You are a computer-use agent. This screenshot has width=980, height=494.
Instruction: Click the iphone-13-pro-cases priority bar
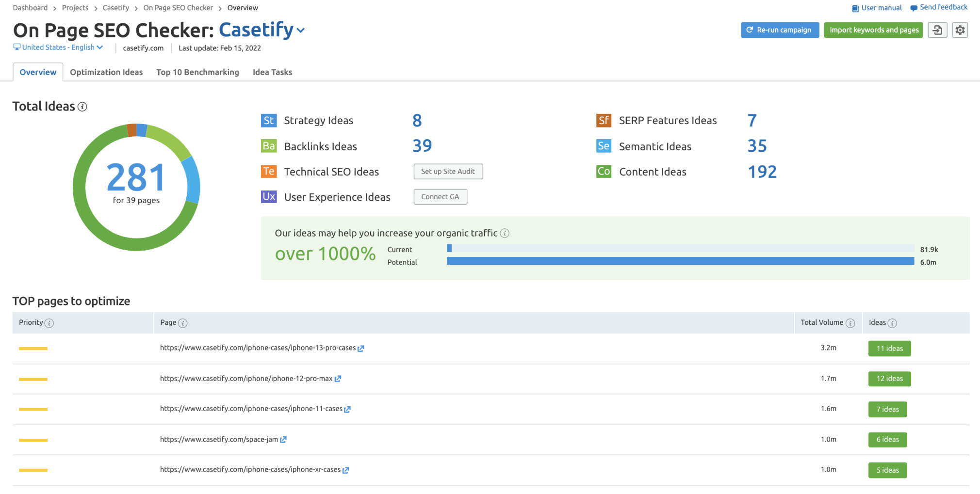point(33,349)
